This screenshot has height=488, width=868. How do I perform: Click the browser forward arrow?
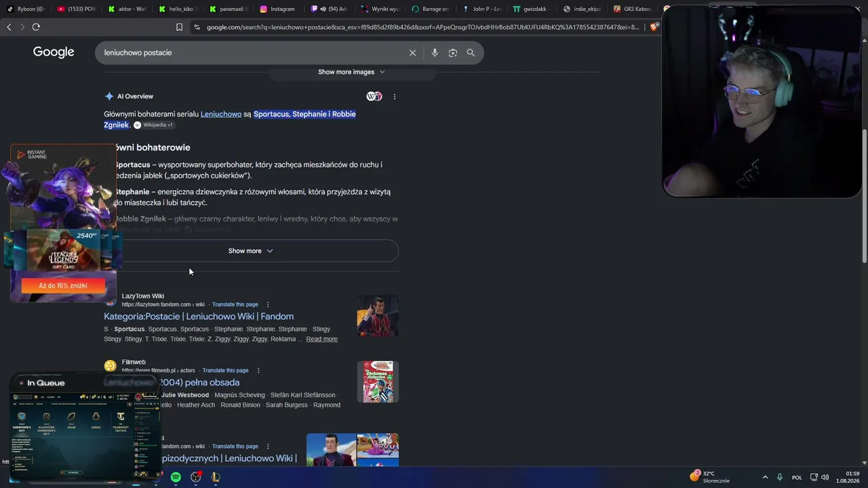(x=22, y=27)
